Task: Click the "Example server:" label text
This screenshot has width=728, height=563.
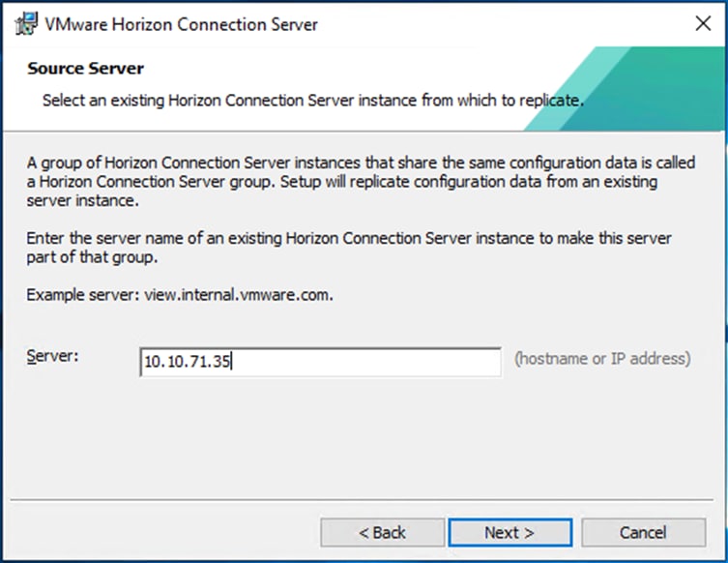Action: 83,295
